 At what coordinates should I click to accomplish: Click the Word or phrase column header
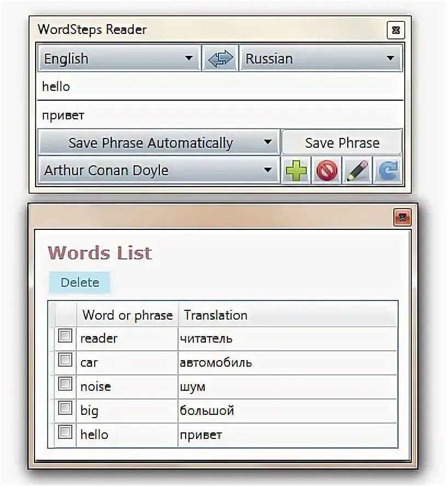(x=127, y=315)
